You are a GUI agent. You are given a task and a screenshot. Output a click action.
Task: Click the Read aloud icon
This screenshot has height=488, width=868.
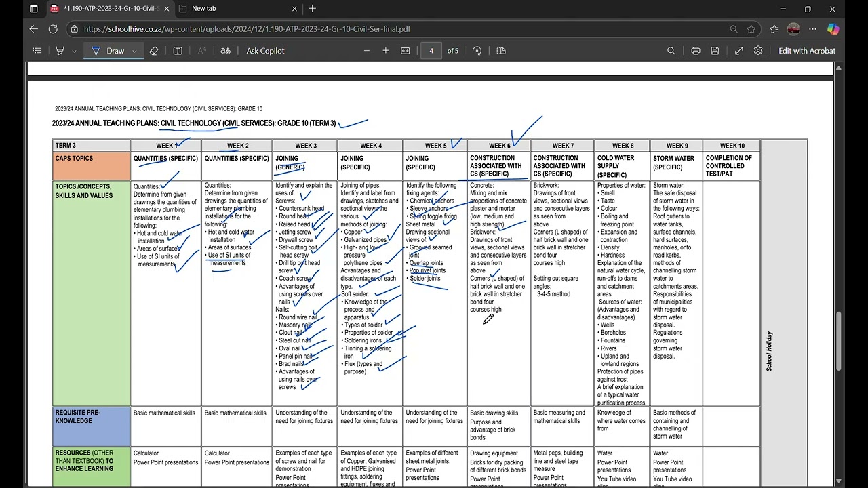click(201, 51)
